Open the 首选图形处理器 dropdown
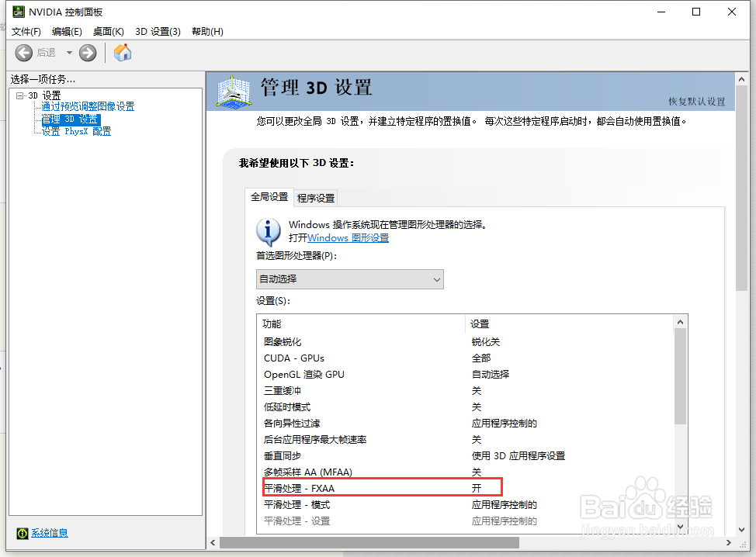This screenshot has height=557, width=756. [349, 279]
